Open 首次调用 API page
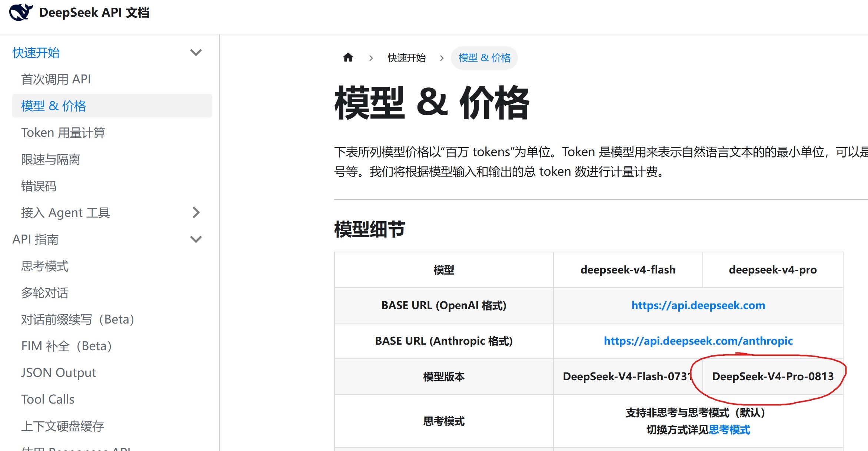The image size is (868, 451). point(56,79)
